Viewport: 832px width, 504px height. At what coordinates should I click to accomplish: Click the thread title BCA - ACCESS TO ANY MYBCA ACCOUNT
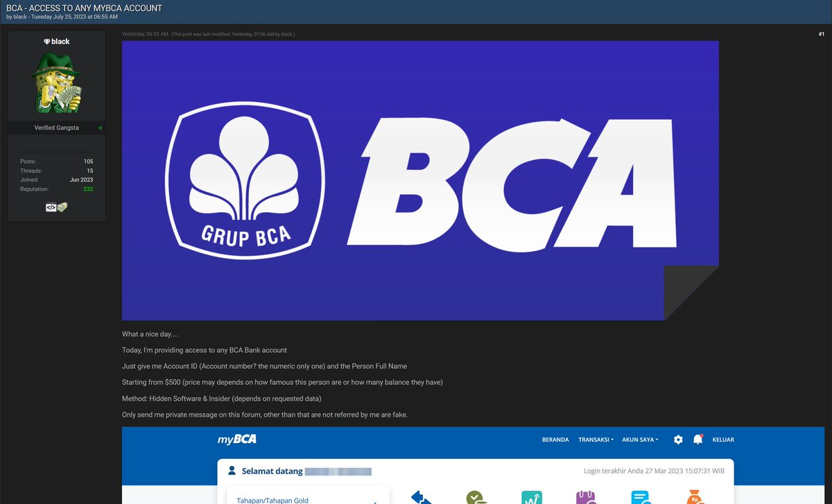pyautogui.click(x=84, y=8)
